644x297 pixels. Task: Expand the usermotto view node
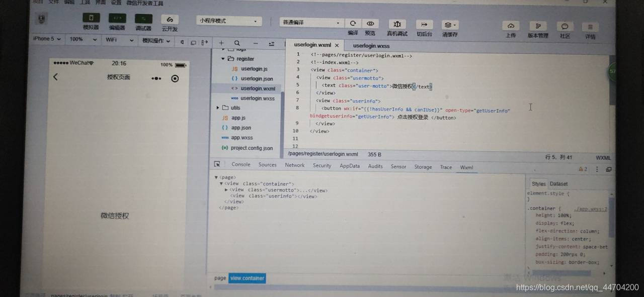point(226,190)
